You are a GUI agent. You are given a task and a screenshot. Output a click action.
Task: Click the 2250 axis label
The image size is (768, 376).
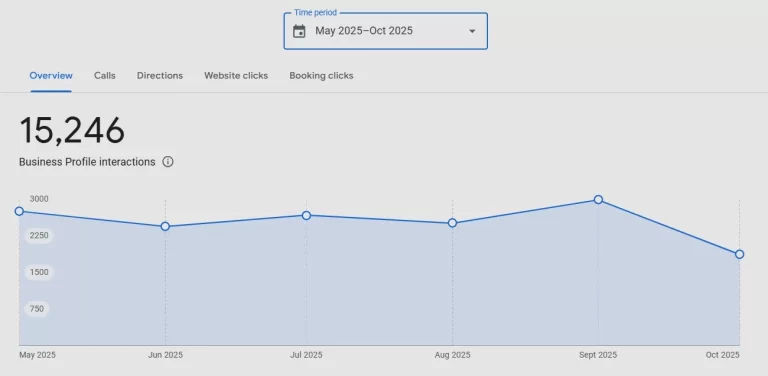[x=39, y=235]
